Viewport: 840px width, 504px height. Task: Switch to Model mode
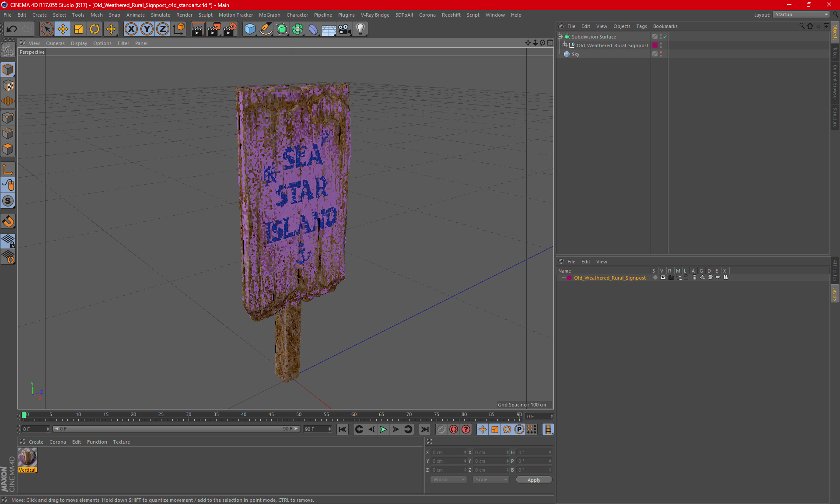[8, 70]
